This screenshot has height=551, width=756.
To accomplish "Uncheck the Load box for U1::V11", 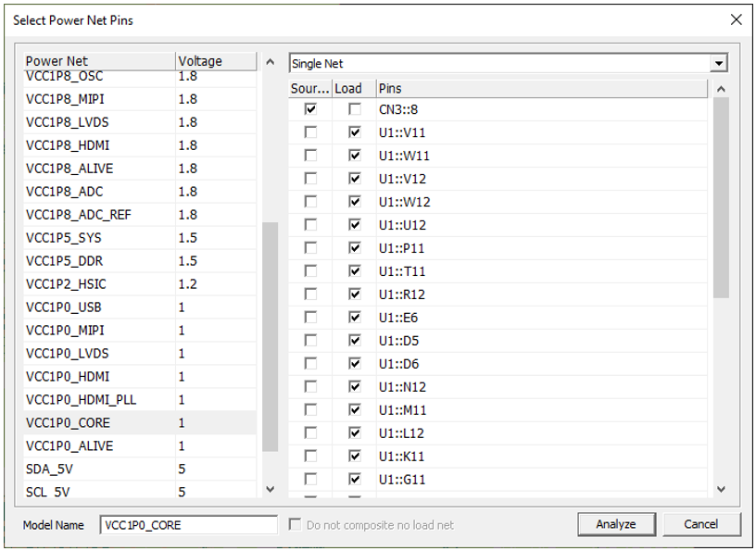I will [355, 132].
